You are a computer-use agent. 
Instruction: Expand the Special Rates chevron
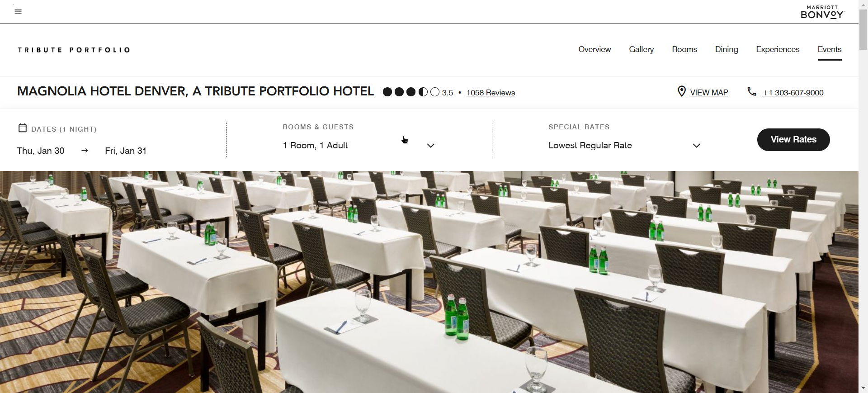(697, 146)
